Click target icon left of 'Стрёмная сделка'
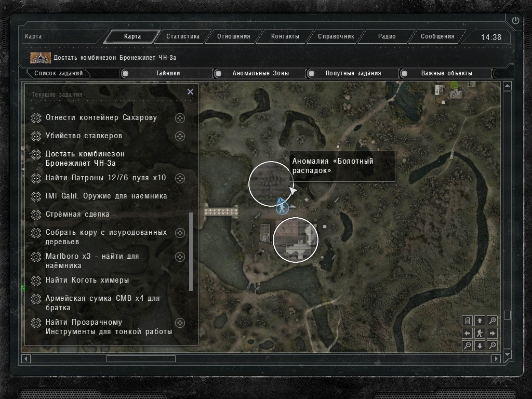The width and height of the screenshot is (532, 399). [36, 215]
